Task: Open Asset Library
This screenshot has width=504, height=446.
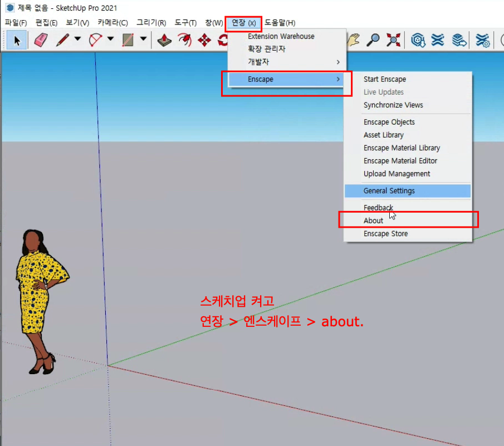Action: point(384,135)
